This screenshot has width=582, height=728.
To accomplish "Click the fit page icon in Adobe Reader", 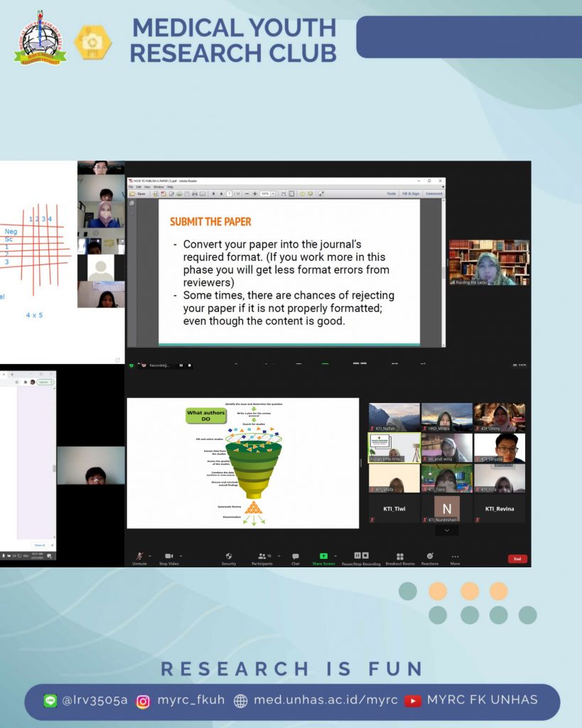I will pos(291,193).
